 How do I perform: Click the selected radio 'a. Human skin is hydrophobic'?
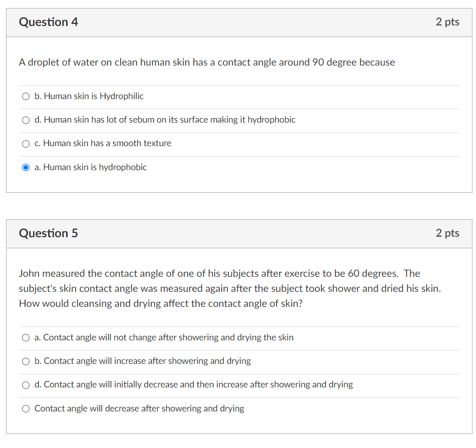[26, 167]
